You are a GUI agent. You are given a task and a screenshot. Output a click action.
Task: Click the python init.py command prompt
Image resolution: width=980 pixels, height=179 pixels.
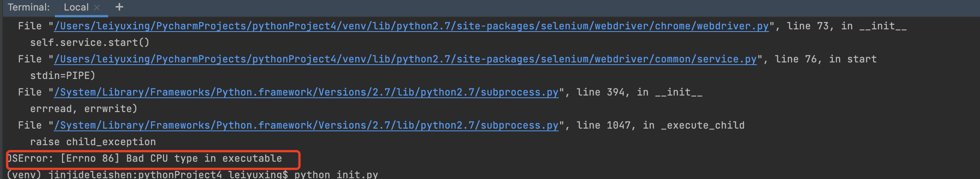[x=336, y=175]
